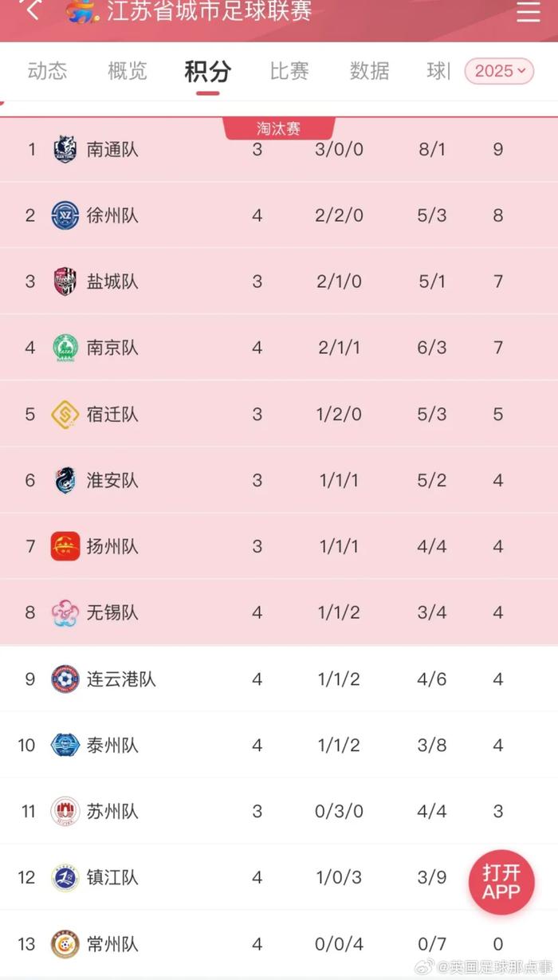Screen dimensions: 558x980
Task: Switch to the 比赛 tab
Action: click(x=289, y=70)
